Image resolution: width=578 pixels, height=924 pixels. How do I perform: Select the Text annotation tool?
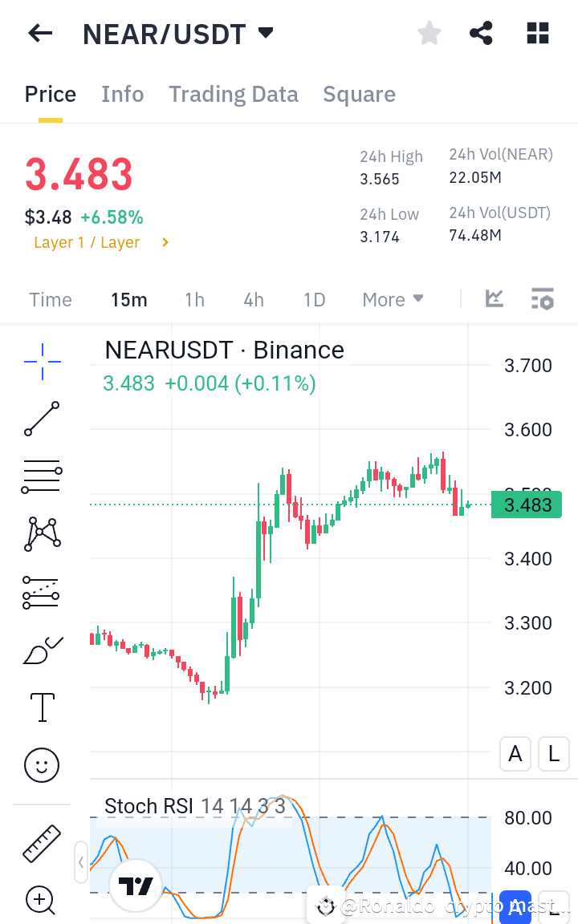point(43,707)
